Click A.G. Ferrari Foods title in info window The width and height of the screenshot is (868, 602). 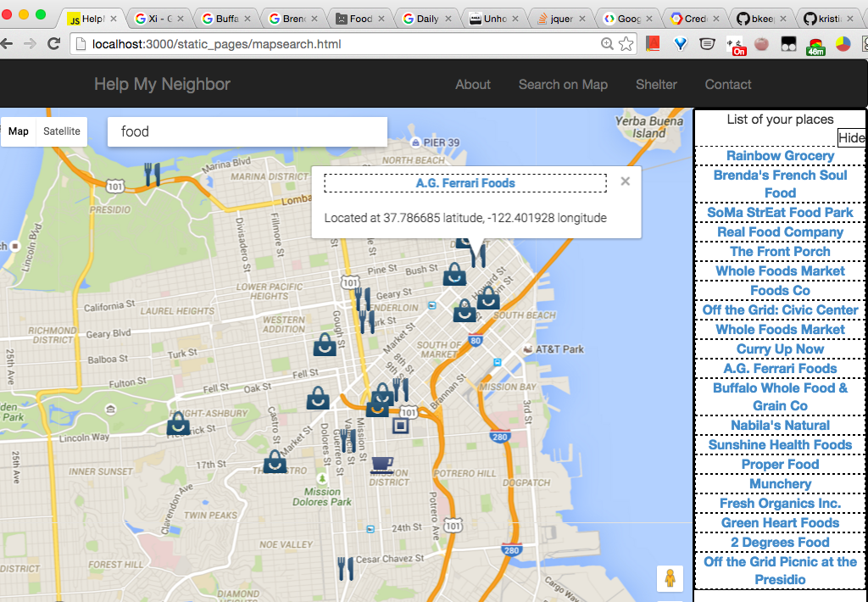[465, 183]
